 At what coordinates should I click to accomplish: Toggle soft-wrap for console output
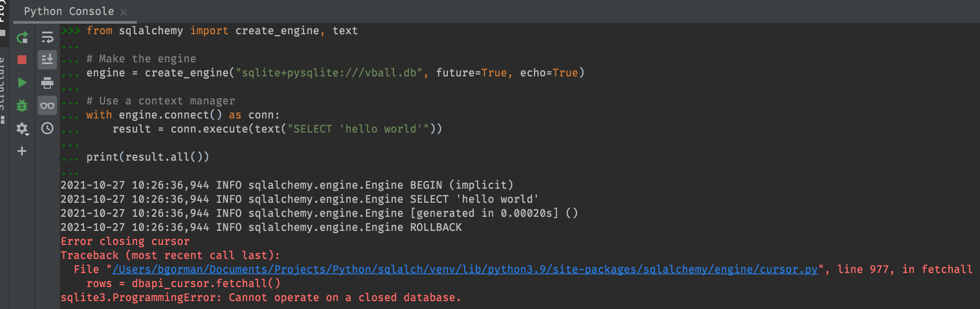(47, 38)
